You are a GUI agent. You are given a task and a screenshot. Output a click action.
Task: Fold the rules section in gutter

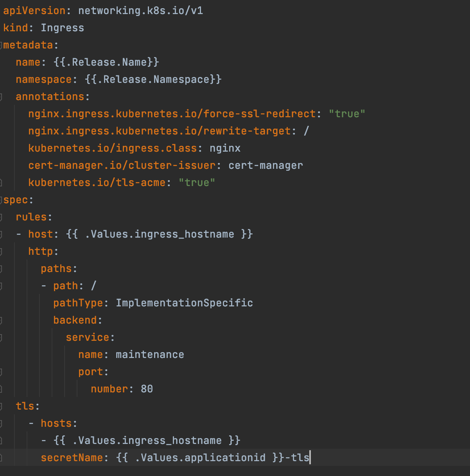(1, 217)
